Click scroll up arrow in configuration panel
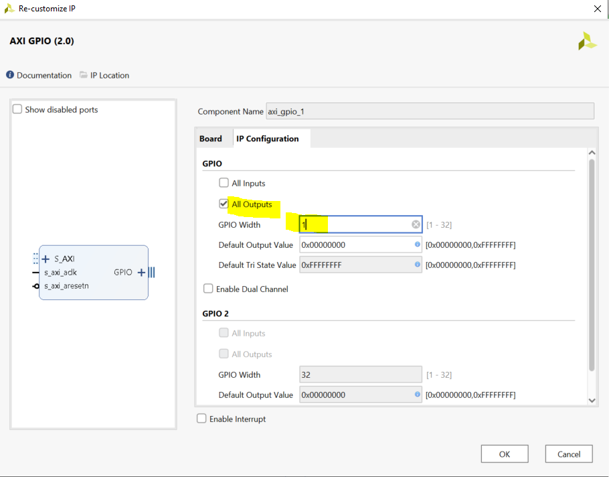 [x=592, y=153]
